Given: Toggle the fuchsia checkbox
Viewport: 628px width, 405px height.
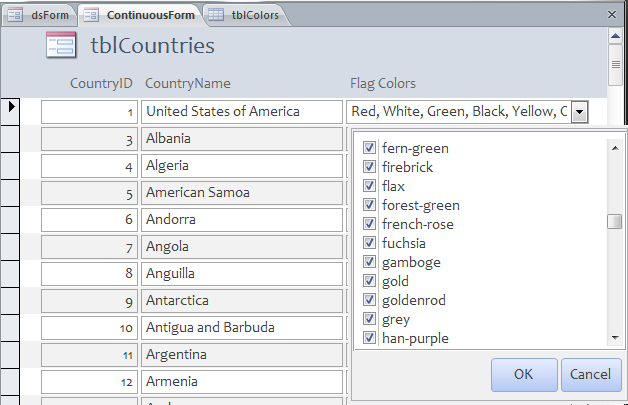Looking at the screenshot, I should (x=369, y=242).
